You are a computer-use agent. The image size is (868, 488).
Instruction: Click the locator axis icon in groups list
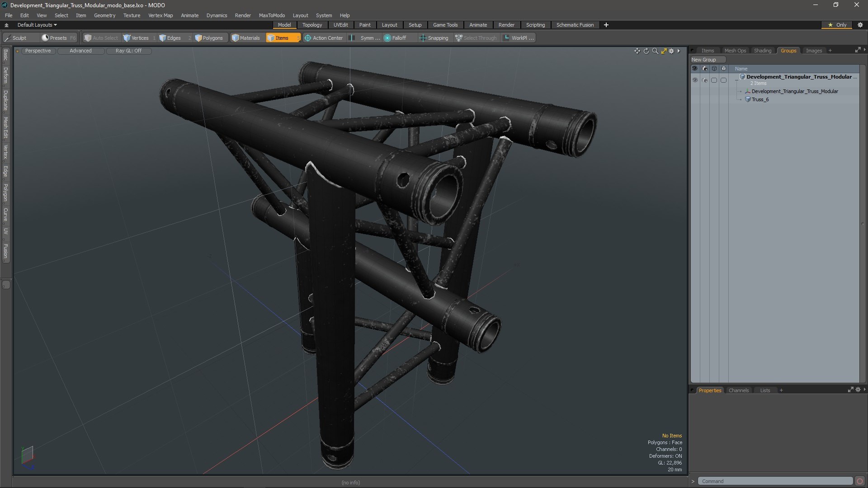pyautogui.click(x=748, y=91)
